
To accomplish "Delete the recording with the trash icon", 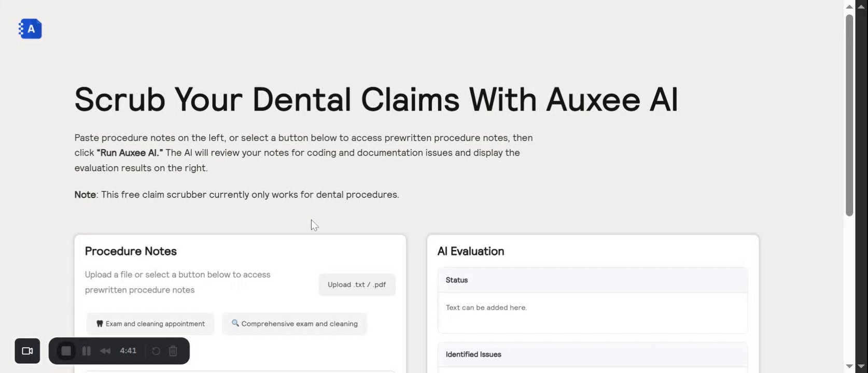I will (173, 351).
